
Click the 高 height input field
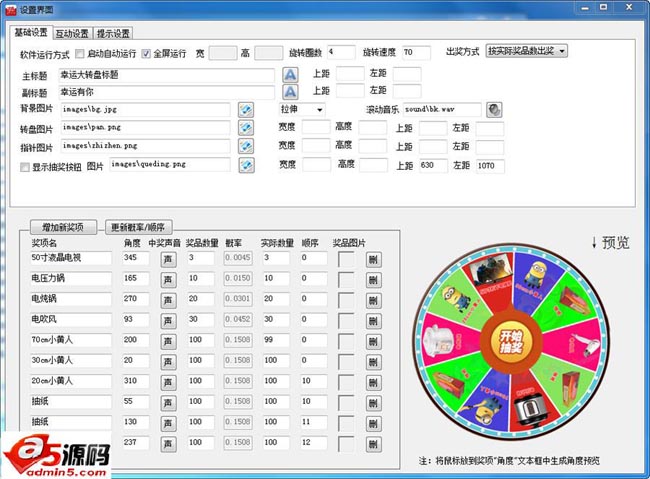[x=269, y=53]
